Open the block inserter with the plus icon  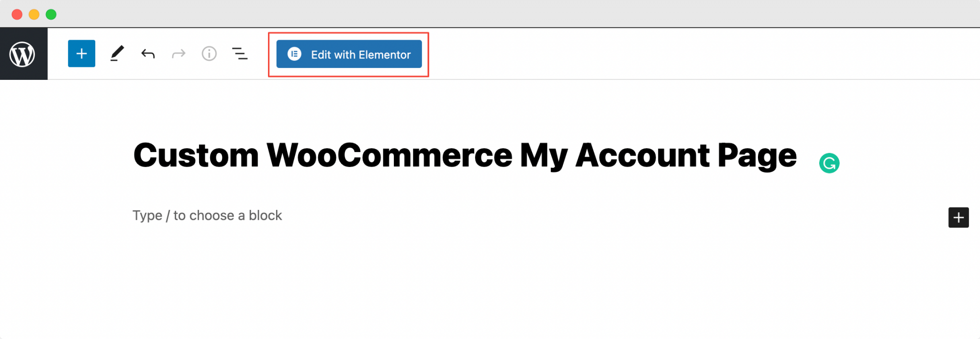[81, 54]
